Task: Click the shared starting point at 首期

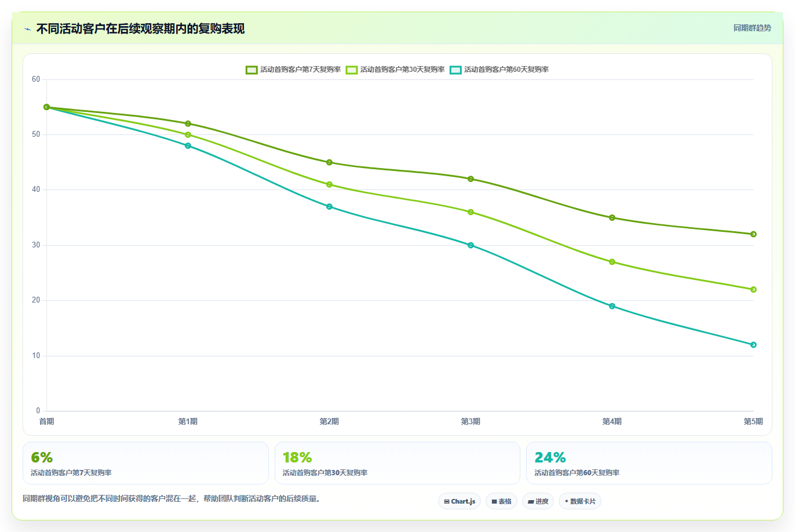Action: [46, 107]
